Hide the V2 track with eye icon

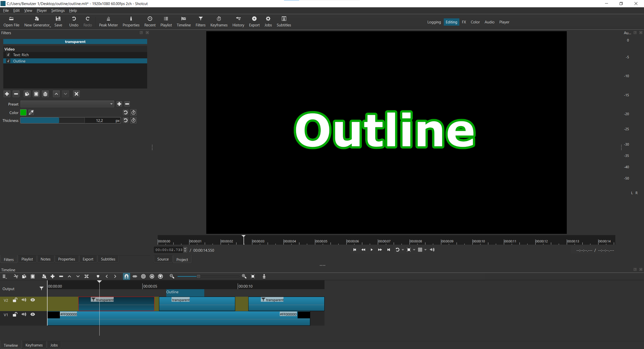pos(33,300)
